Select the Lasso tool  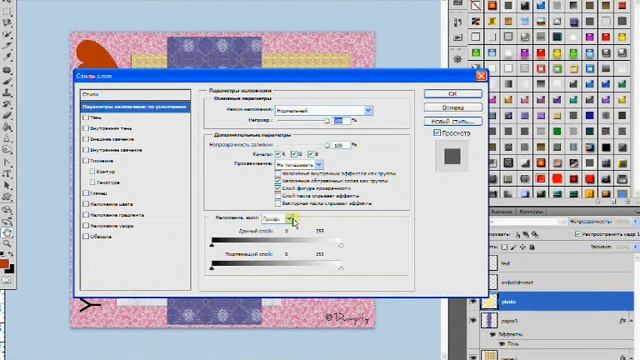tap(7, 23)
